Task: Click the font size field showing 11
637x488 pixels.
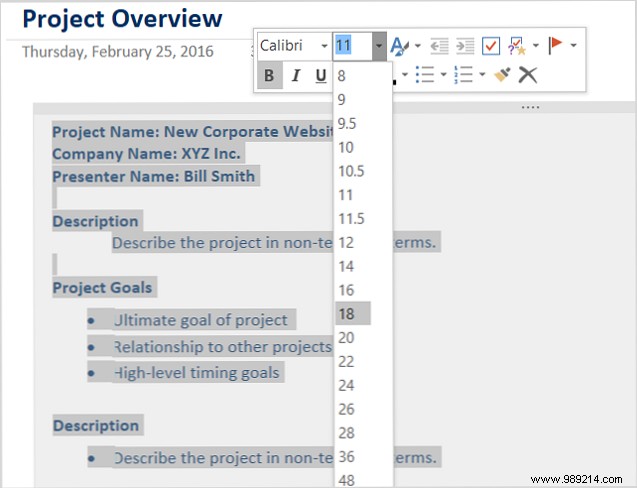Action: pos(353,46)
